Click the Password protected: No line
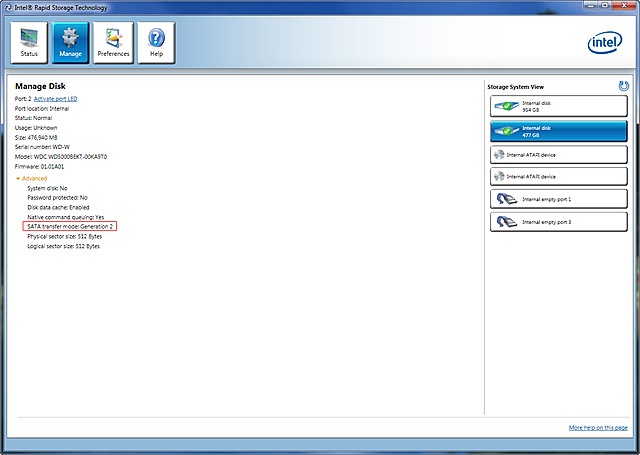The height and width of the screenshot is (455, 640). (58, 198)
